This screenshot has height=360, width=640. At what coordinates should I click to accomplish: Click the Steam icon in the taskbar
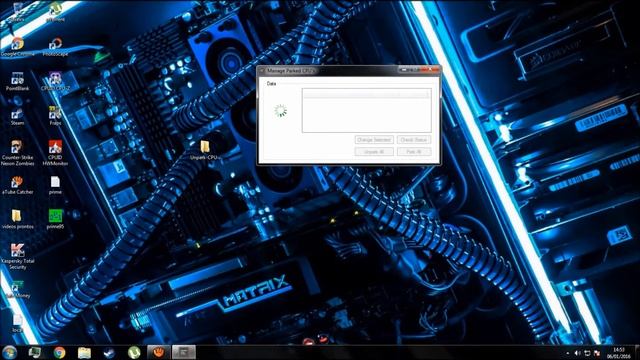(109, 352)
